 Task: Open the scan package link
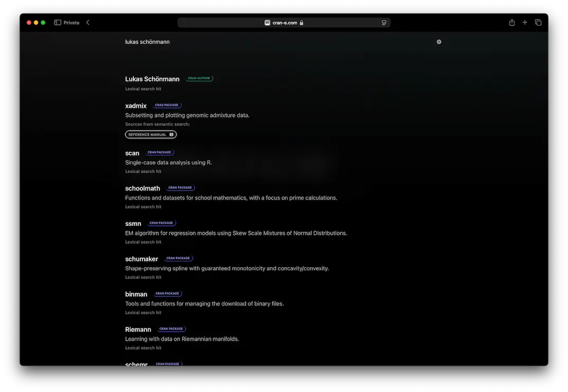click(x=132, y=153)
